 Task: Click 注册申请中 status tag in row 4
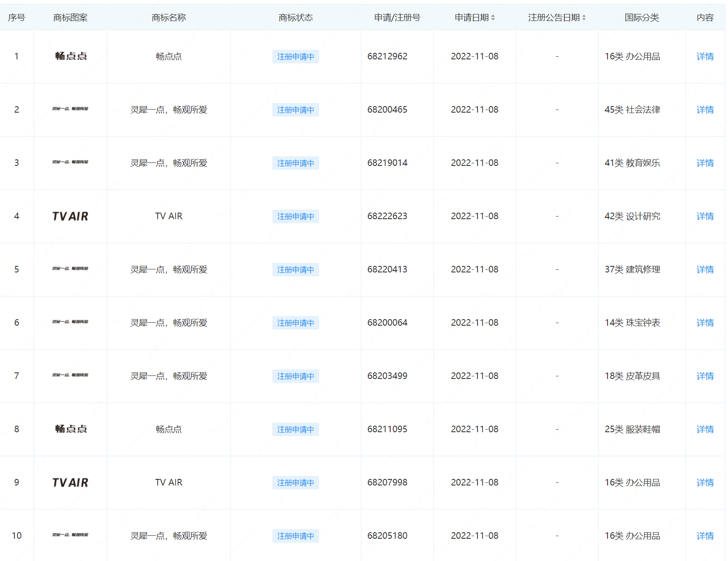pos(295,216)
